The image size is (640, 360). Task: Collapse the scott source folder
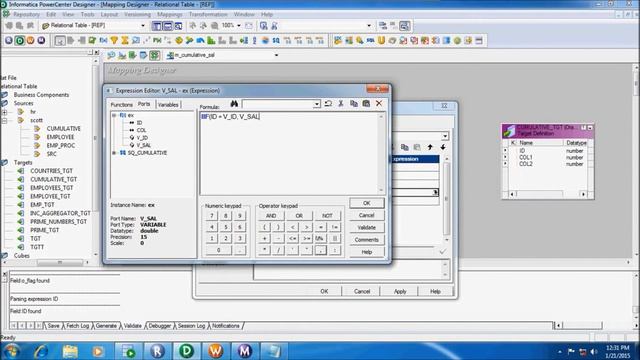click(x=4, y=120)
